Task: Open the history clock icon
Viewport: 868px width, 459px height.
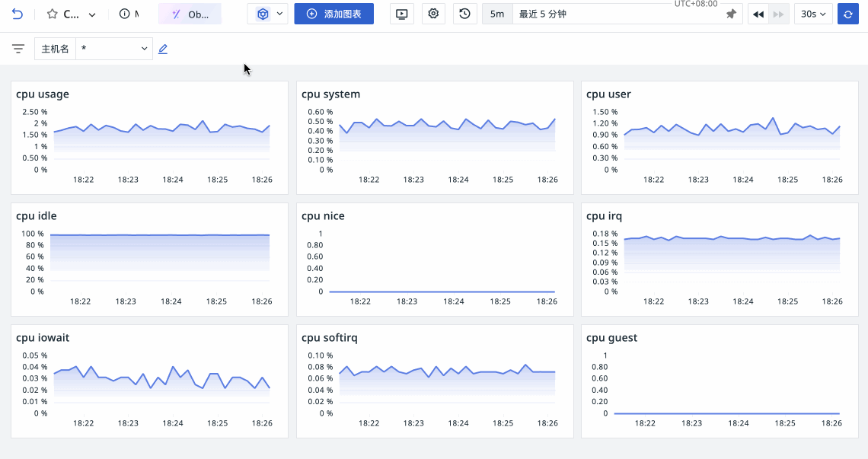Action: [465, 14]
